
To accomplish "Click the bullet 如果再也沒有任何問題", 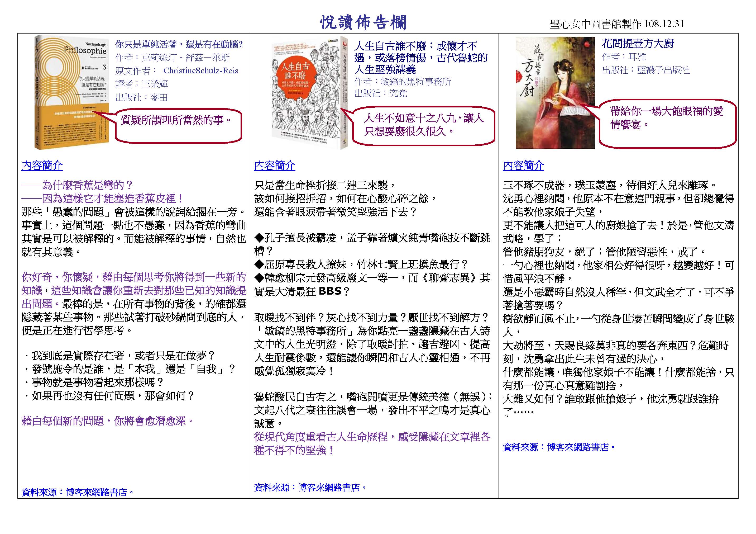I will coord(109,396).
